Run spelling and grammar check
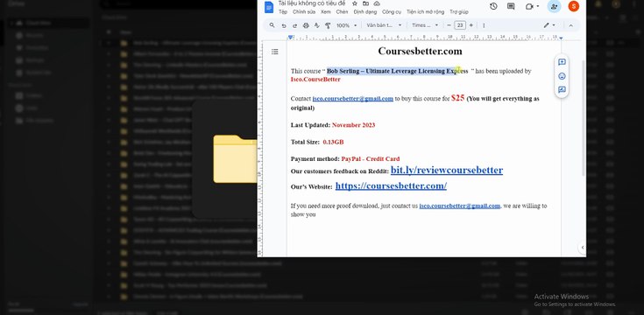 [x=316, y=25]
